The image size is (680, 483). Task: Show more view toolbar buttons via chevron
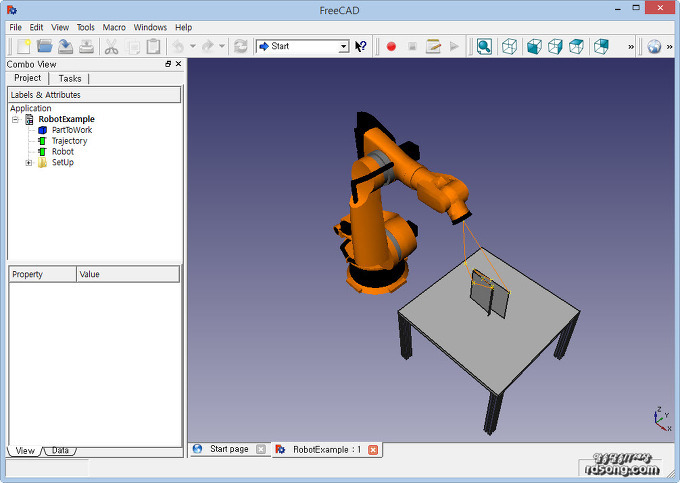click(x=631, y=47)
